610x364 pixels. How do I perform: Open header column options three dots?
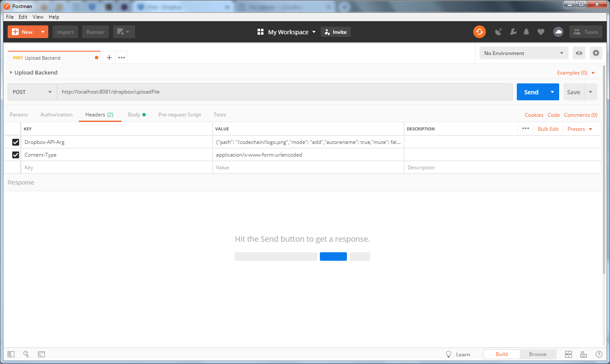click(x=526, y=128)
